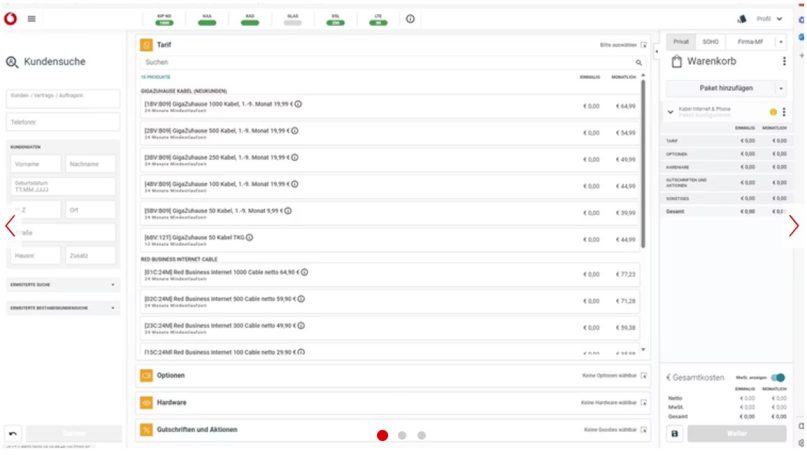This screenshot has height=455, width=807.
Task: Click the orange Hardware section icon
Action: (x=146, y=402)
